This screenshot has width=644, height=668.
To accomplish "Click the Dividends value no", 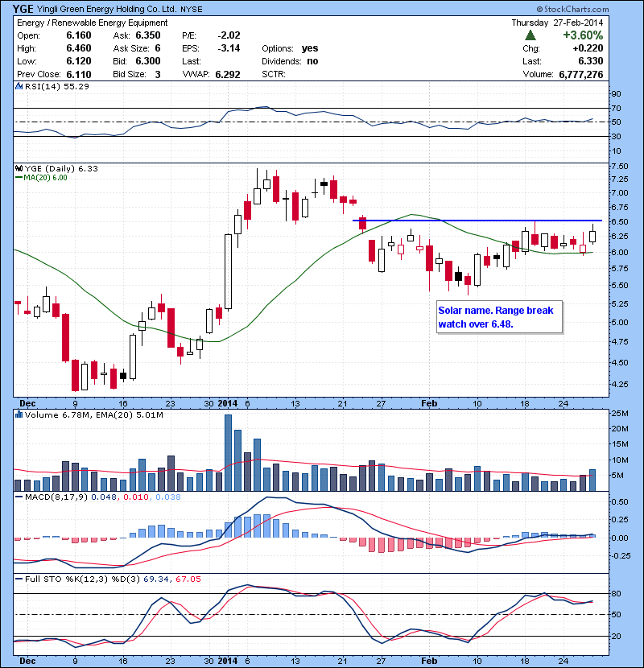I will [x=312, y=61].
